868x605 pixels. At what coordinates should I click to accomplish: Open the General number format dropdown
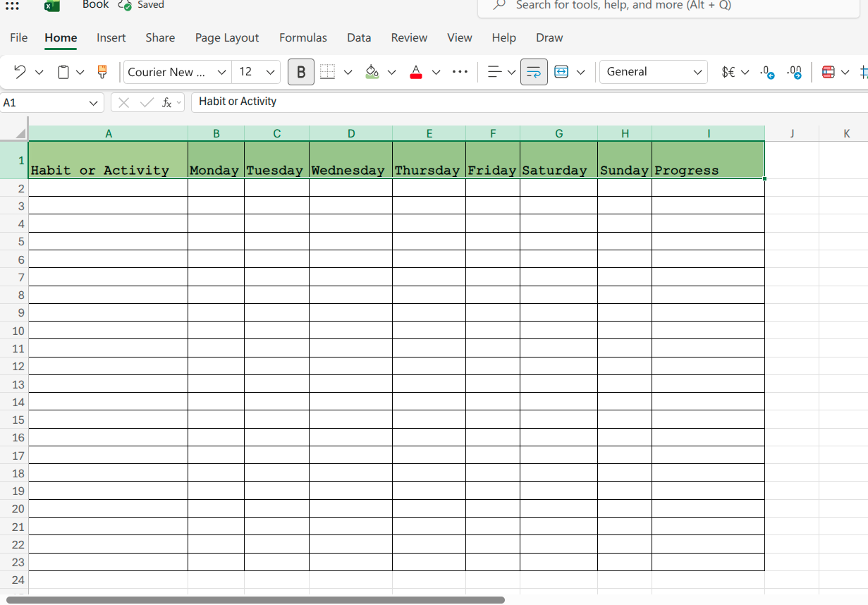tap(654, 72)
